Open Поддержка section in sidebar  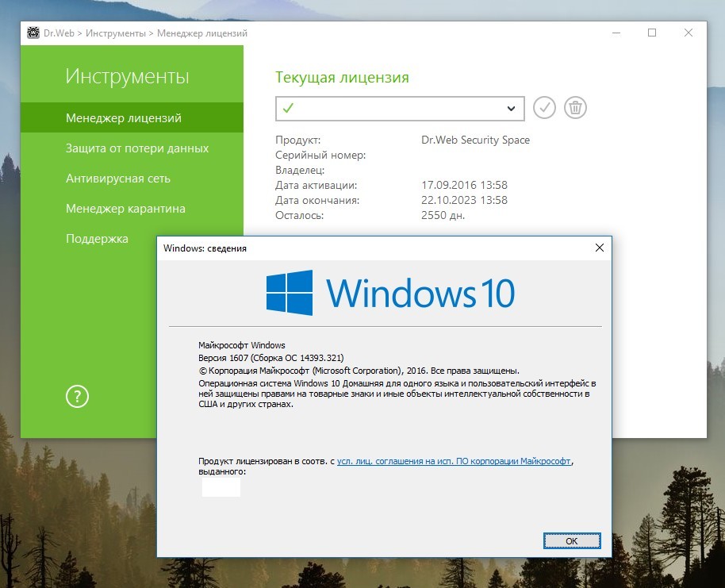tap(97, 239)
